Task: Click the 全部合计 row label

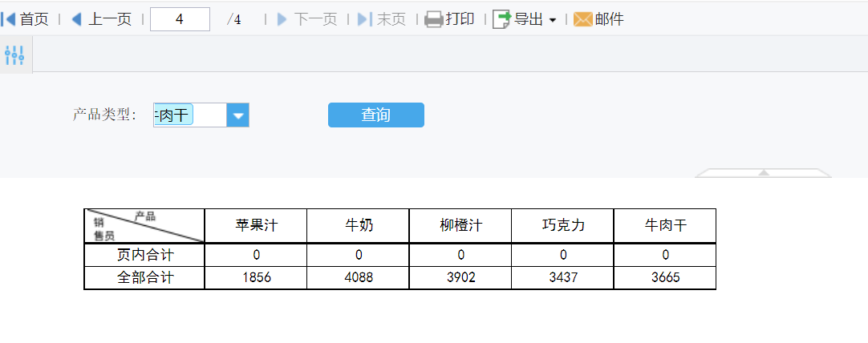Action: pos(144,278)
